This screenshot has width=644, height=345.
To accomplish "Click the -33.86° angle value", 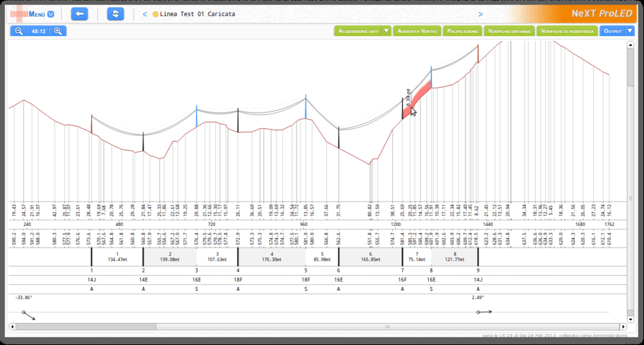I will point(23,297).
